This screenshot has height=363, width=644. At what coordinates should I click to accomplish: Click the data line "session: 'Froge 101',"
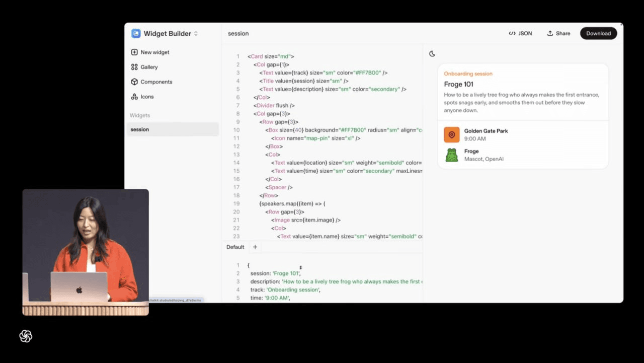(276, 274)
